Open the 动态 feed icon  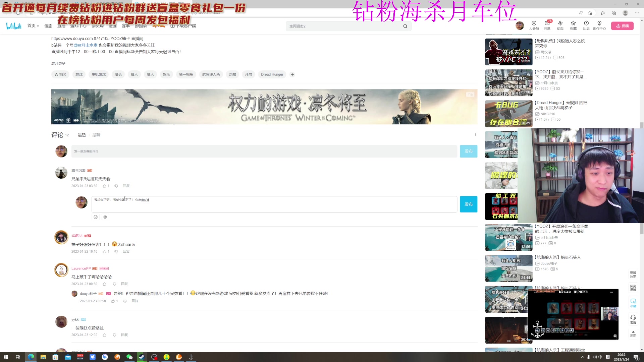click(x=560, y=25)
